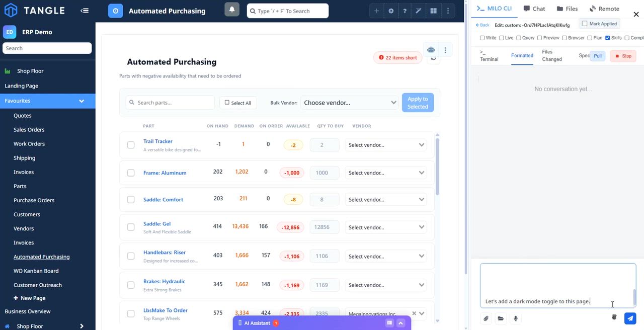
Task: Close the MILO CLI side panel
Action: (636, 15)
